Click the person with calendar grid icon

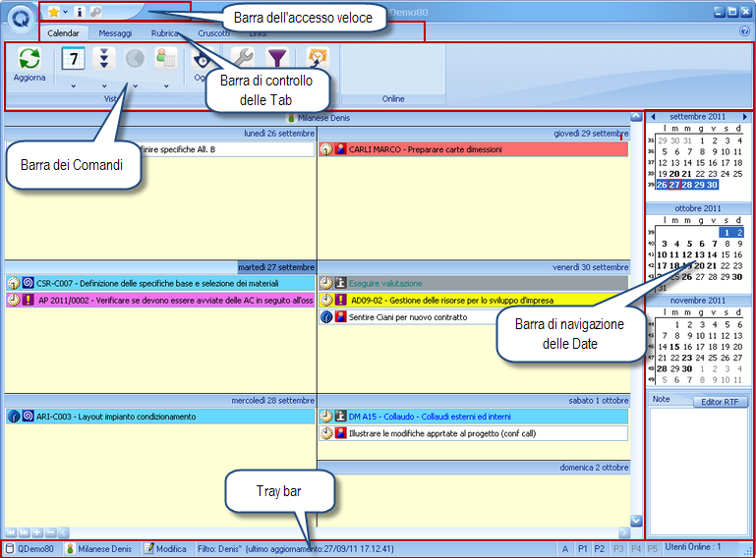tap(166, 59)
